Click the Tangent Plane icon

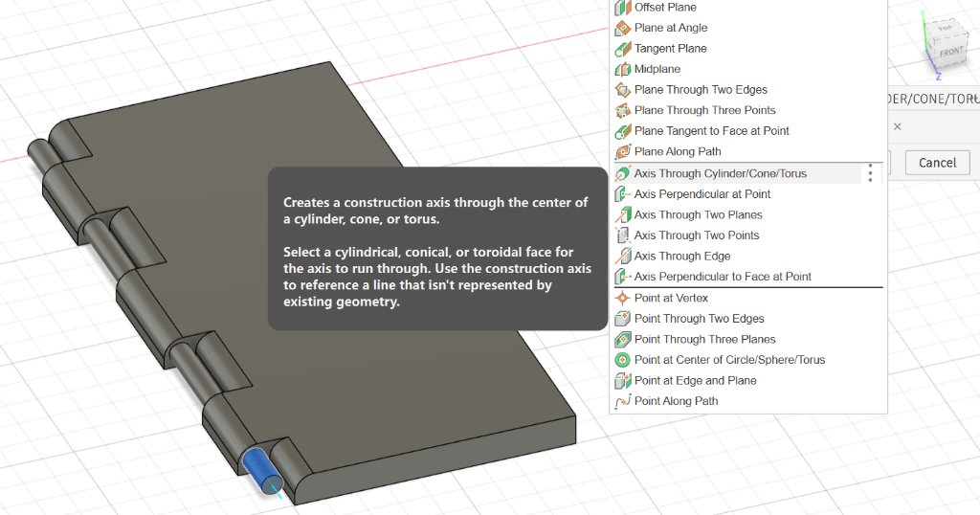click(x=623, y=49)
